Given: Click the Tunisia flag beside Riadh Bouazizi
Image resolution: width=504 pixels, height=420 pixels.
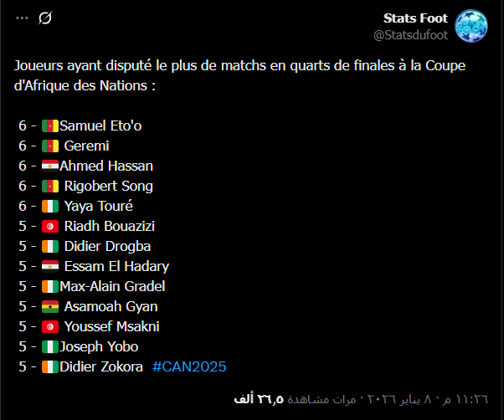Looking at the screenshot, I should 50,226.
